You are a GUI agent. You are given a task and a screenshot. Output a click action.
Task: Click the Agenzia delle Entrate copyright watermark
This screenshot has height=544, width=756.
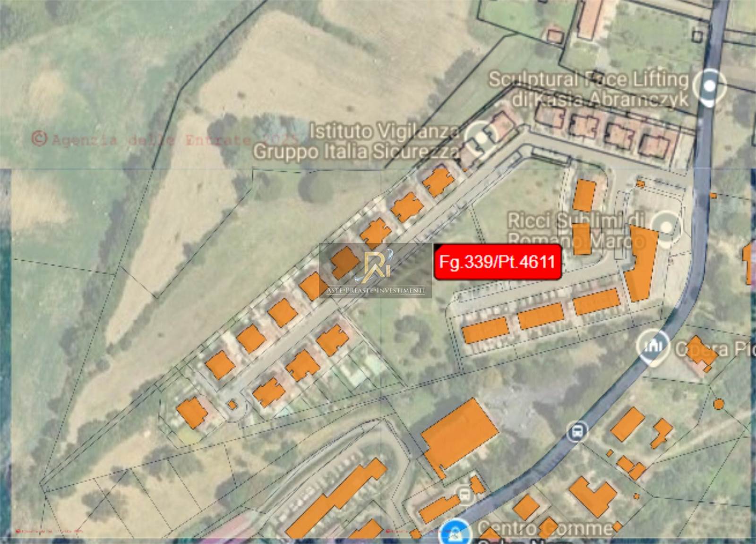click(165, 139)
